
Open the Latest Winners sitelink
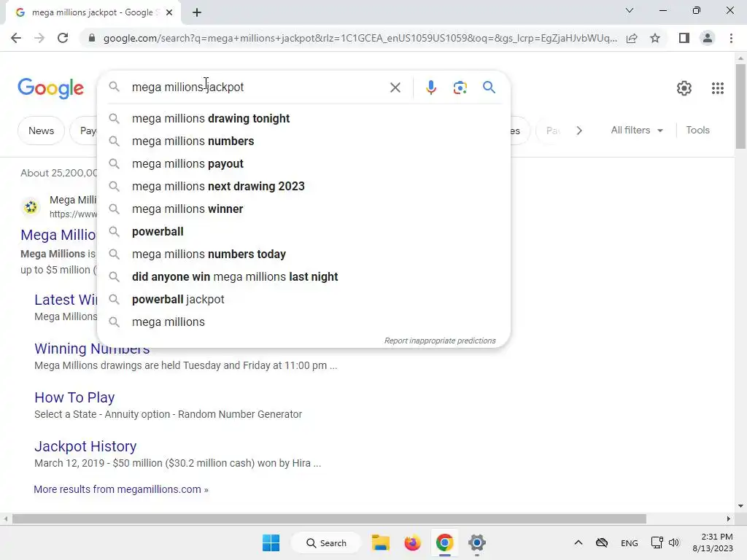coord(66,300)
